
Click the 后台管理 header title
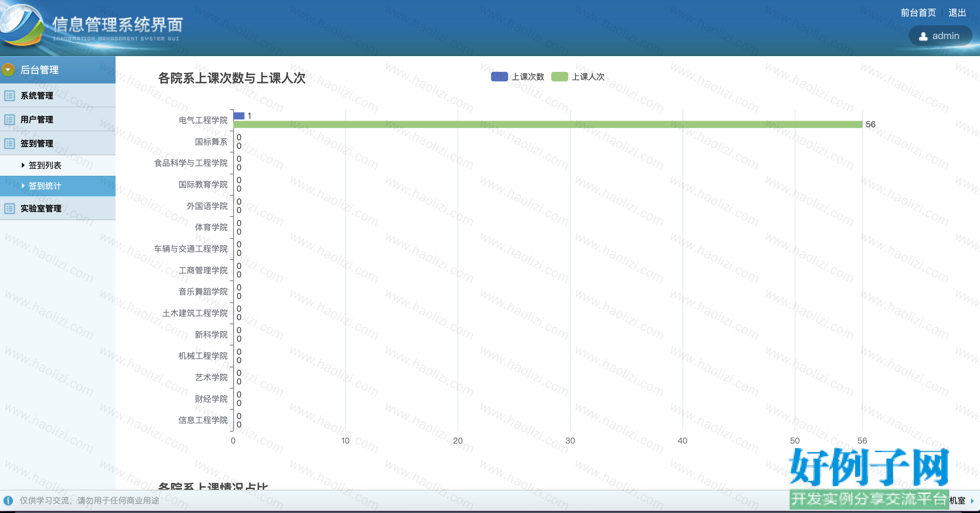[39, 70]
